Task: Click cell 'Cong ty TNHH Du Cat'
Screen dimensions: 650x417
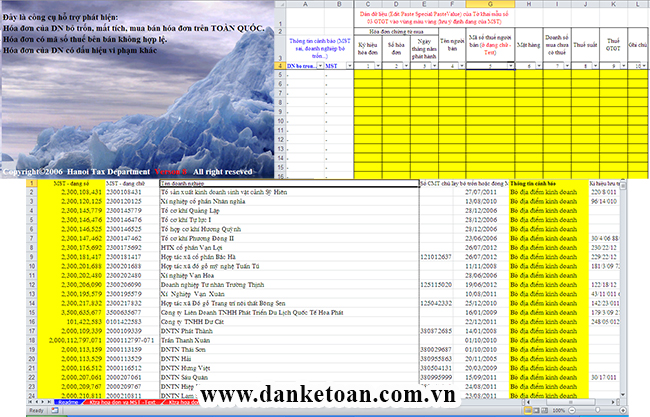Action: pos(289,322)
